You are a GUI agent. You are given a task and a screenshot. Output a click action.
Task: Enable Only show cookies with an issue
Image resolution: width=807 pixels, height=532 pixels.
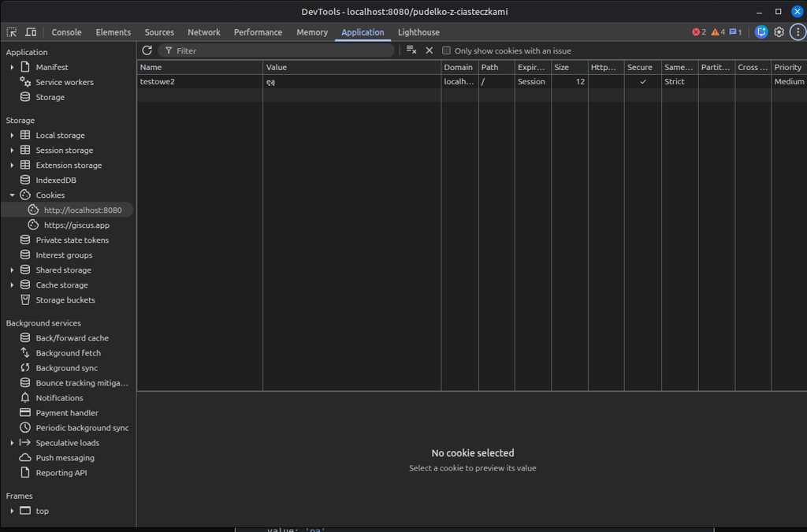pos(446,50)
